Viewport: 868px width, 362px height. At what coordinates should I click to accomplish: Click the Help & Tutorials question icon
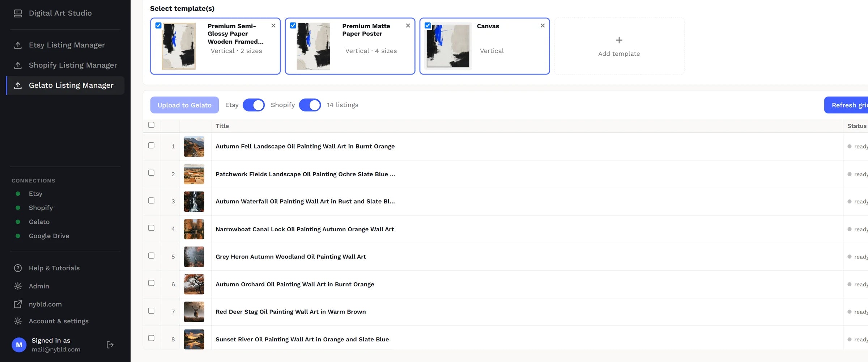(18, 268)
